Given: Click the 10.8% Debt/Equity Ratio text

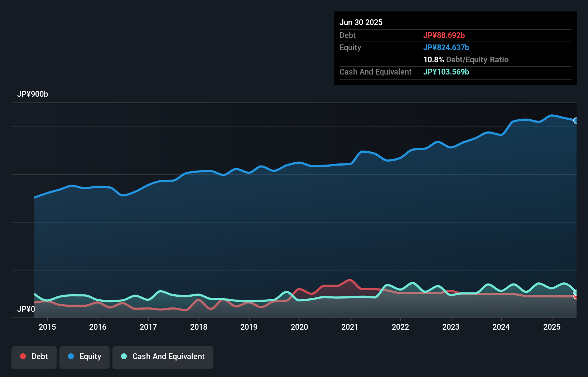Looking at the screenshot, I should tap(466, 59).
